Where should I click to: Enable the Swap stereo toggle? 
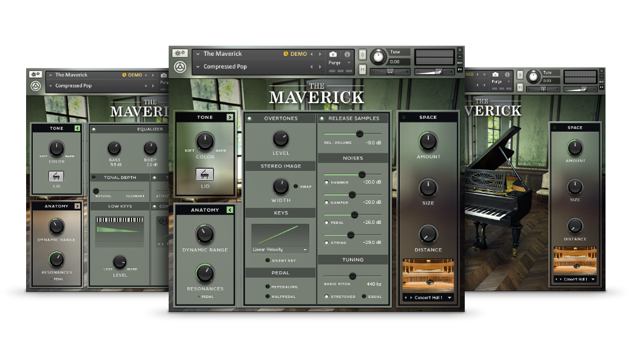pyautogui.click(x=296, y=187)
